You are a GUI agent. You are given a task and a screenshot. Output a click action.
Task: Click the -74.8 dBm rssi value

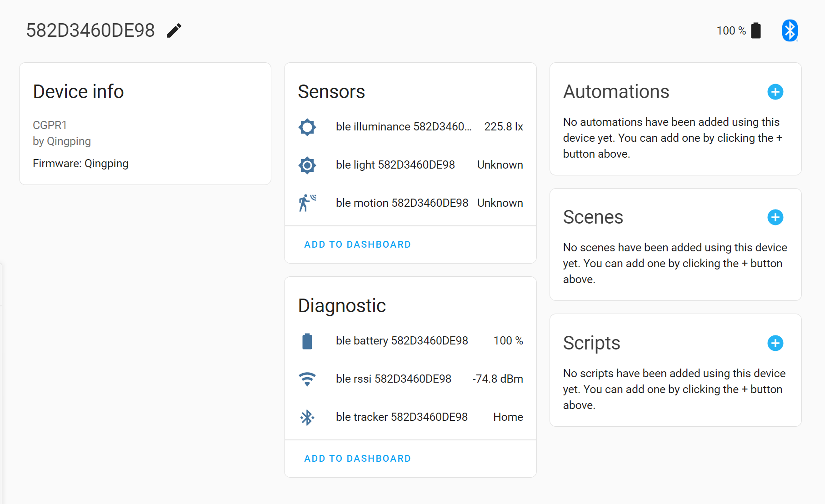497,379
